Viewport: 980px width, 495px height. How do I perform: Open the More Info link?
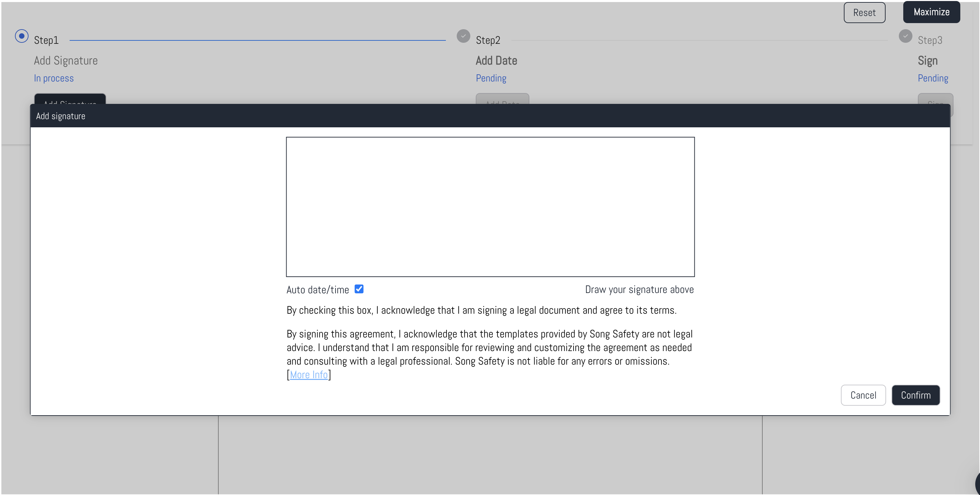309,375
